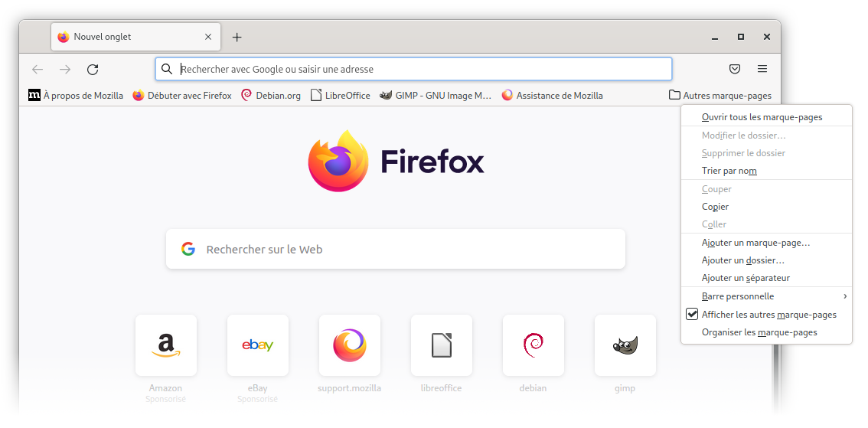Click the Google logo in search box
This screenshot has height=428, width=868.
pyautogui.click(x=188, y=249)
